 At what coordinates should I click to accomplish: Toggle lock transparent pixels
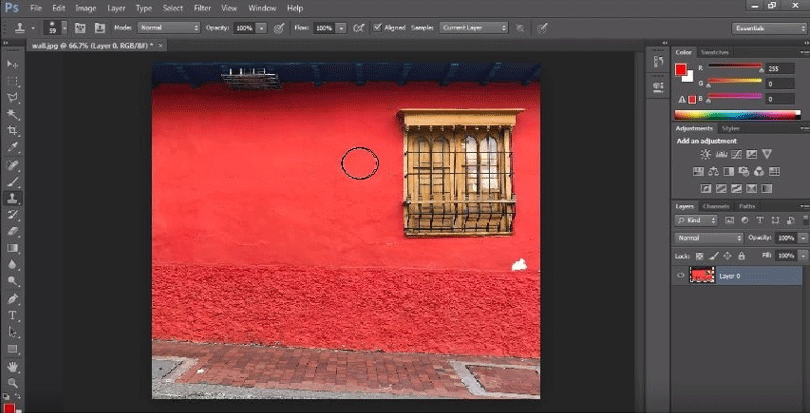[x=699, y=255]
